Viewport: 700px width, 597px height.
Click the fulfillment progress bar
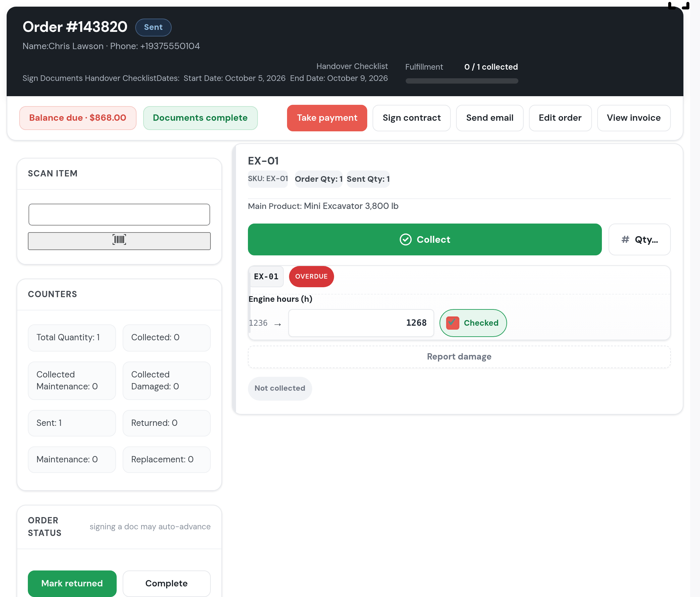461,81
